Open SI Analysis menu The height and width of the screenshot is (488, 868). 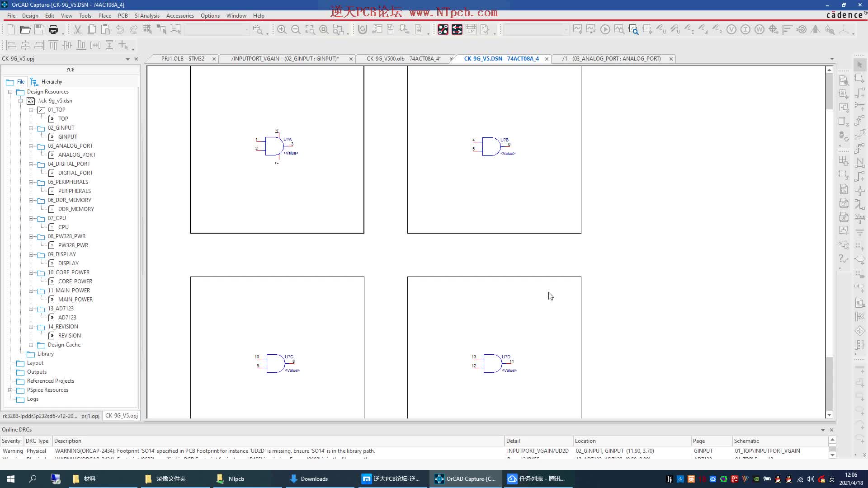146,15
